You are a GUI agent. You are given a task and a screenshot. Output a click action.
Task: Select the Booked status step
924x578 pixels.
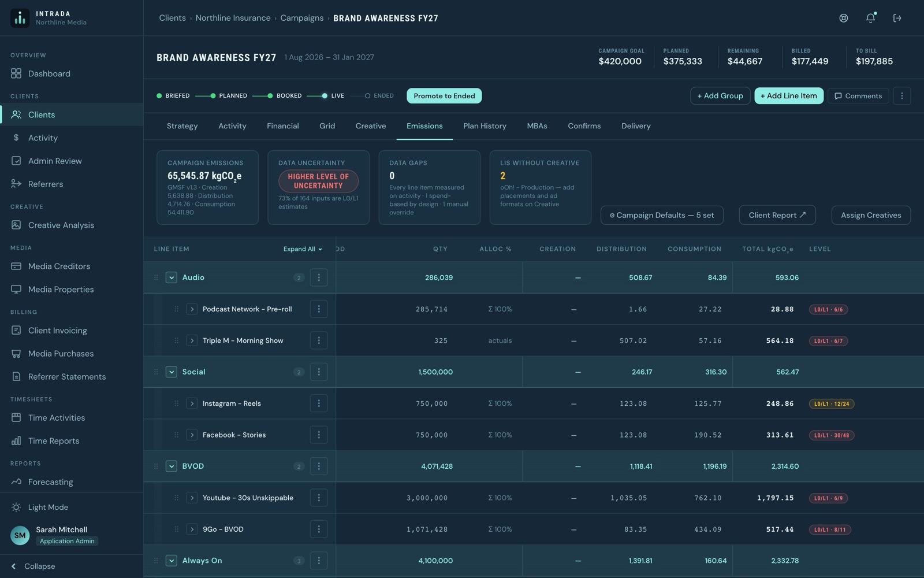285,96
